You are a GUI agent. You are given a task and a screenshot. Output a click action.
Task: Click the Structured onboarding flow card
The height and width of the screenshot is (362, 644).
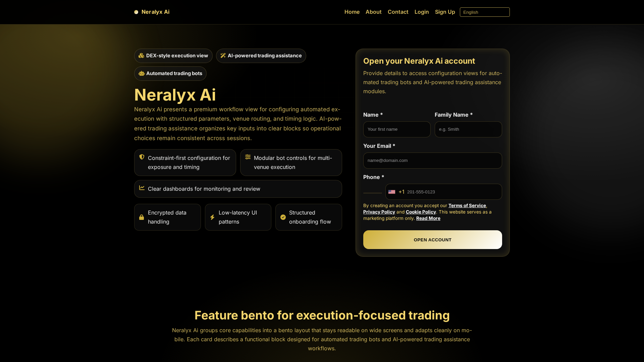click(309, 217)
